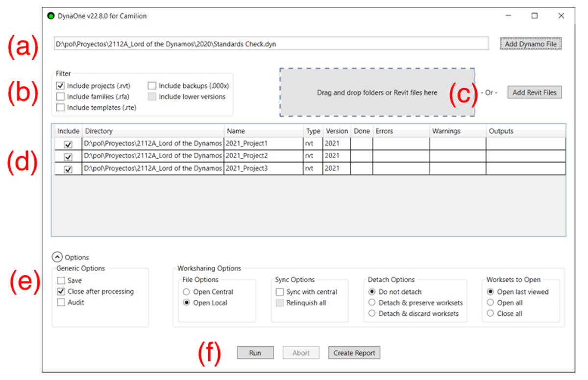
Task: Select the 2021_Project2 name cell
Action: [x=264, y=156]
